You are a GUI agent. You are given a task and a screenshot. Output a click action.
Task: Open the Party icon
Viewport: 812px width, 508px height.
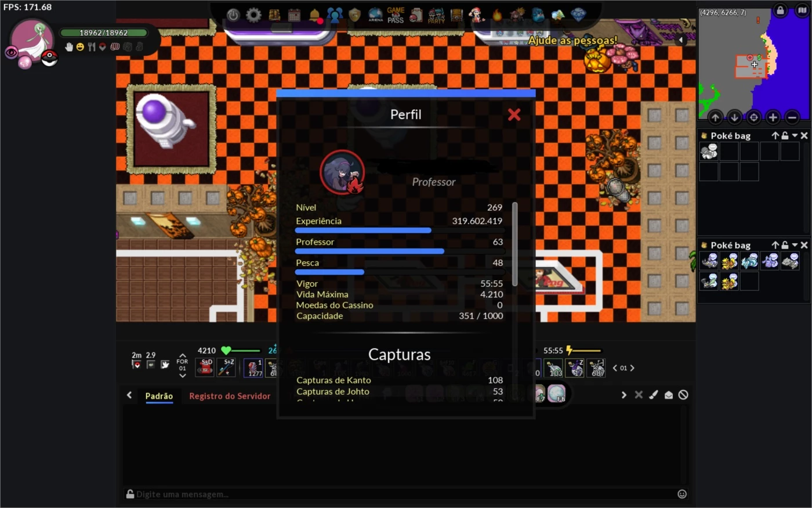(436, 15)
